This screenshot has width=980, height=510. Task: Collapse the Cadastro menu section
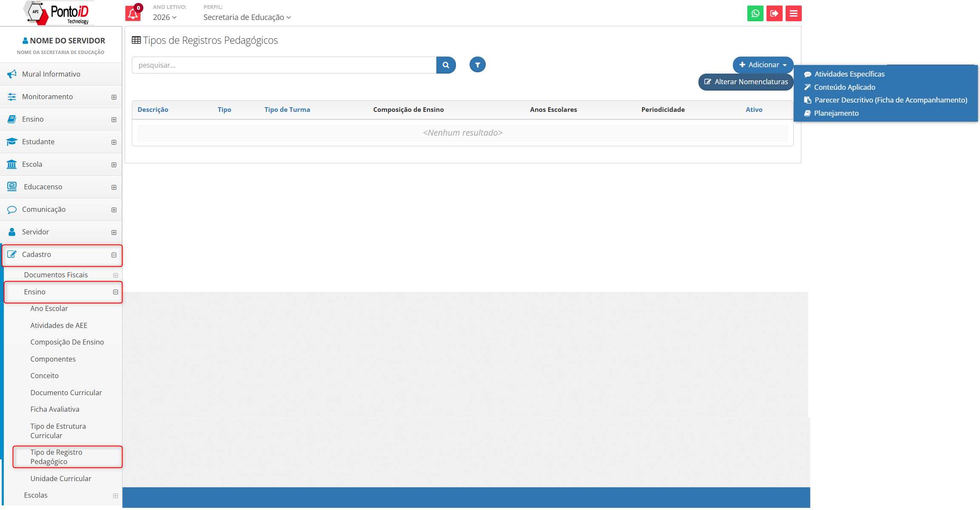[x=114, y=255]
